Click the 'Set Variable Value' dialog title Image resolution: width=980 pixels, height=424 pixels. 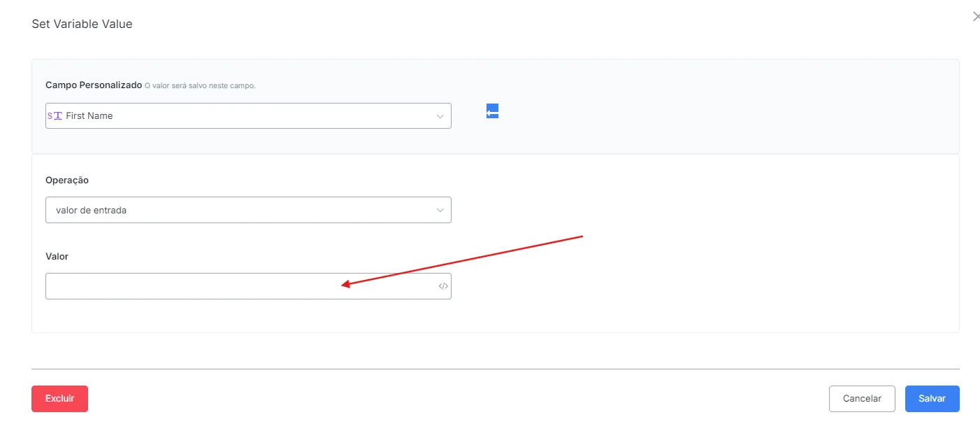coord(82,24)
